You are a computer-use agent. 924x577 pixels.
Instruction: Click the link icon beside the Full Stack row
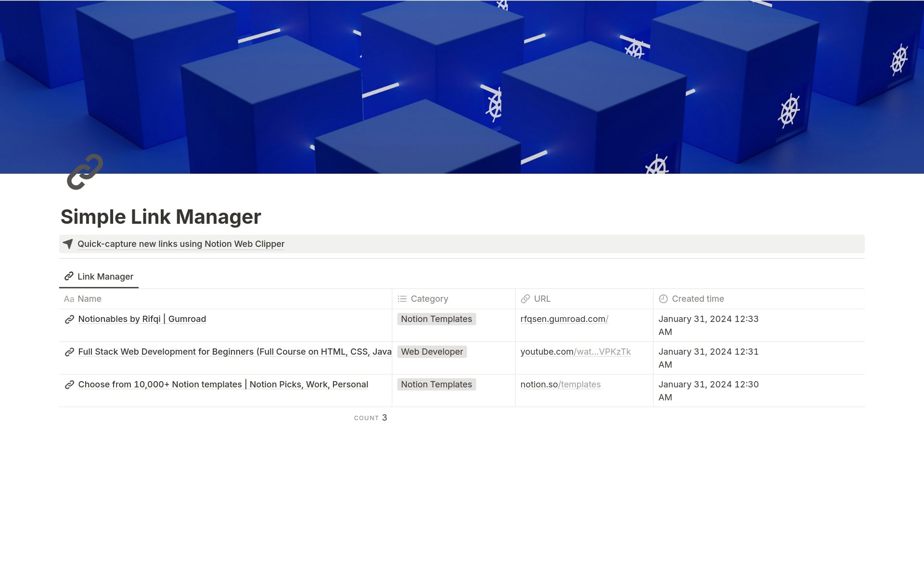(69, 352)
